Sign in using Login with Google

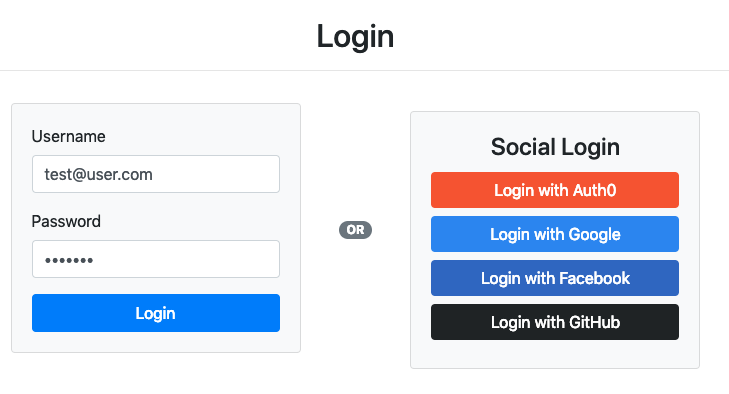coord(555,234)
